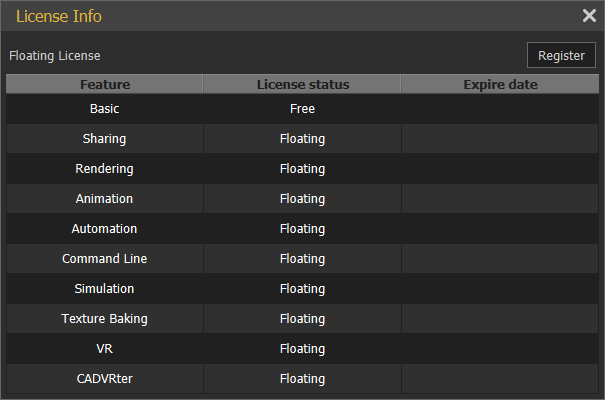
Task: Choose the Animation feature row
Action: pyautogui.click(x=105, y=199)
